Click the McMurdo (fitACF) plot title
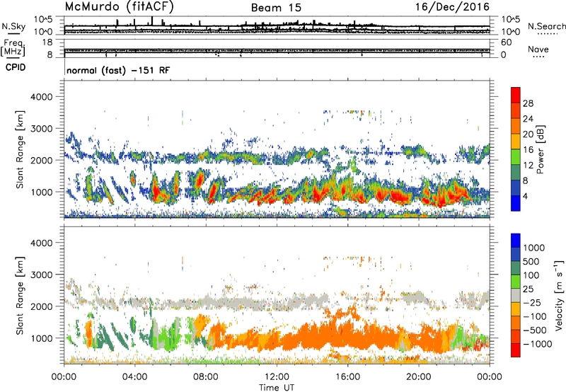The image size is (566, 392). pyautogui.click(x=119, y=6)
